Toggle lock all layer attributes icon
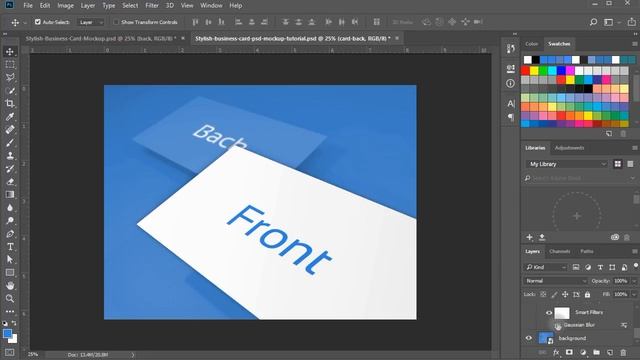Viewport: 640px width, 360px height. (587, 294)
